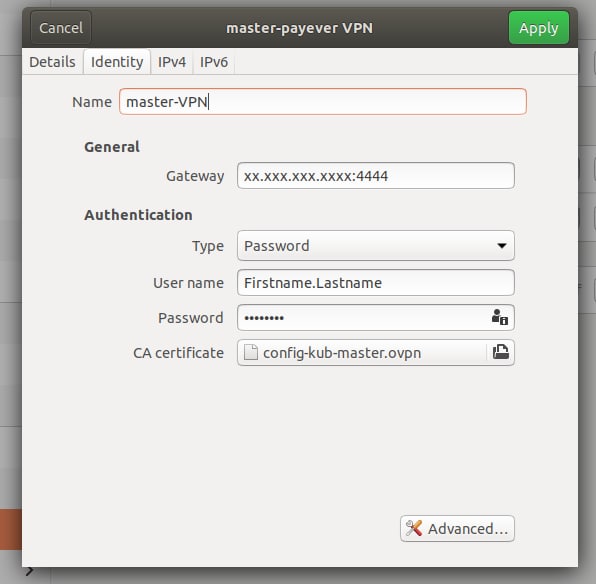Apply the VPN changes
This screenshot has height=584, width=596.
coord(539,28)
